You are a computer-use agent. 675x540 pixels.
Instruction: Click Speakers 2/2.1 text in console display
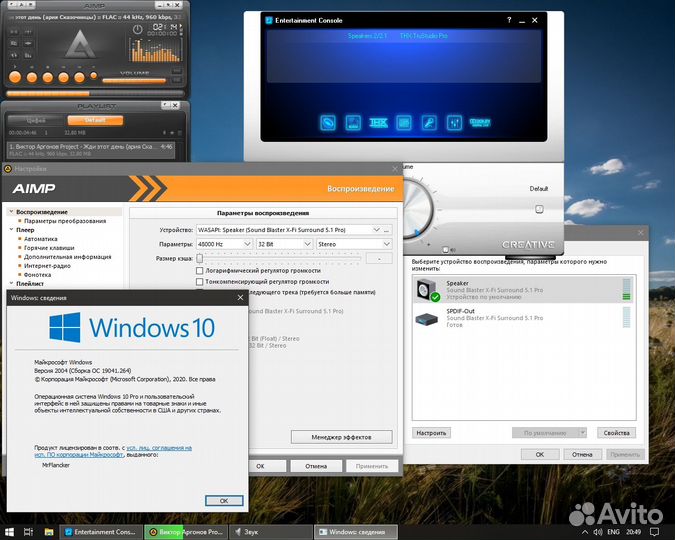(367, 36)
